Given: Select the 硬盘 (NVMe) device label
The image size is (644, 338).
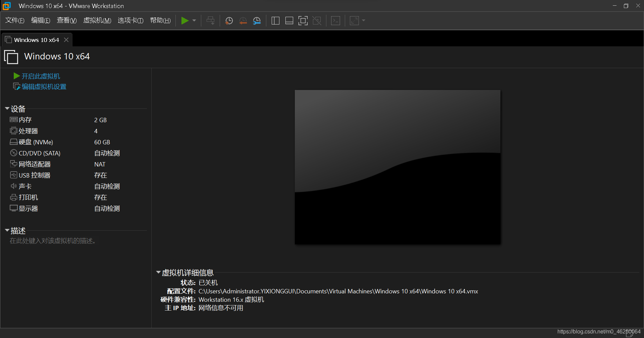Looking at the screenshot, I should 36,142.
